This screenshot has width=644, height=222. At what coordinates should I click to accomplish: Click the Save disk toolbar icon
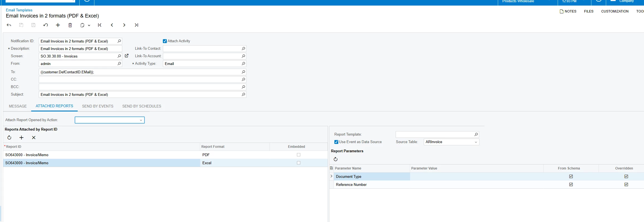point(33,25)
